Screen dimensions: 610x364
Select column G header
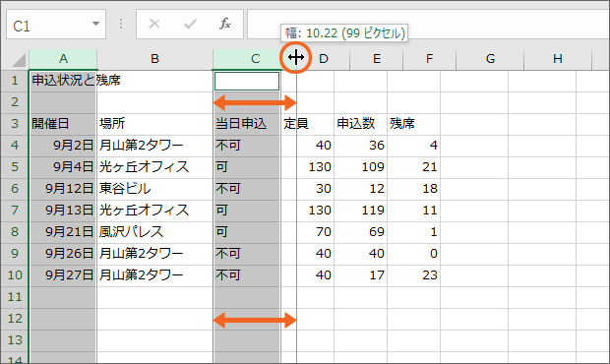(x=490, y=59)
